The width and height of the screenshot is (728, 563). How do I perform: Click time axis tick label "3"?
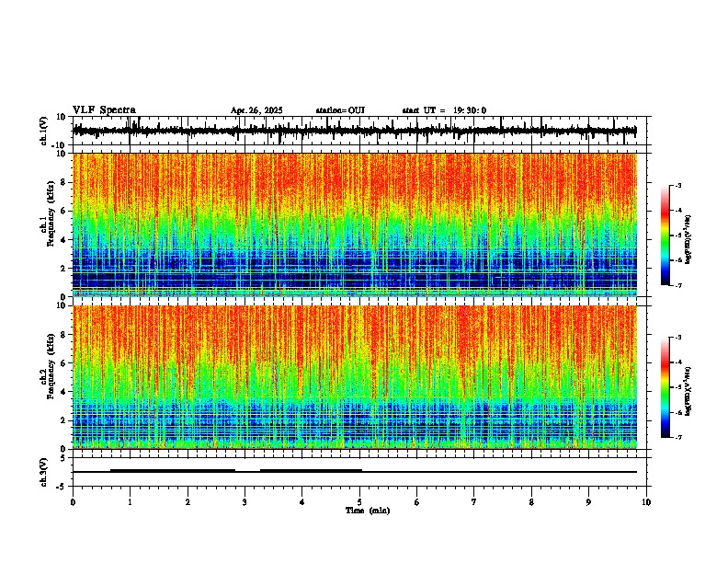pos(245,502)
